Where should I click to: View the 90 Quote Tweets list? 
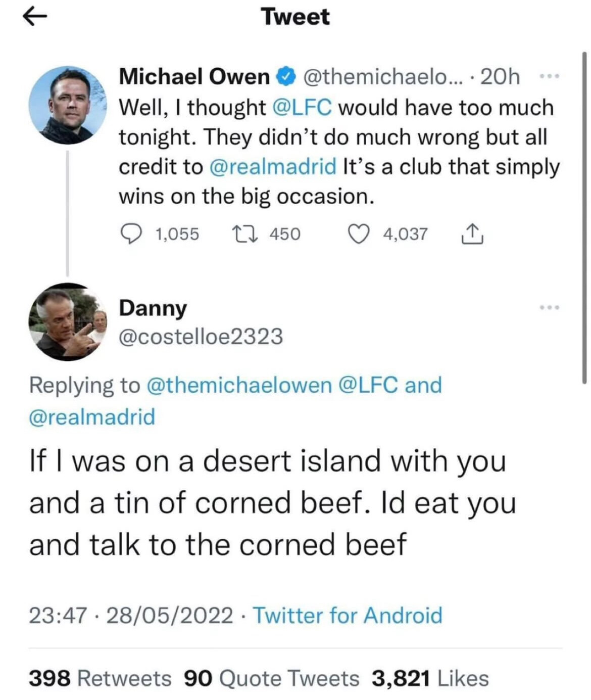(272, 678)
